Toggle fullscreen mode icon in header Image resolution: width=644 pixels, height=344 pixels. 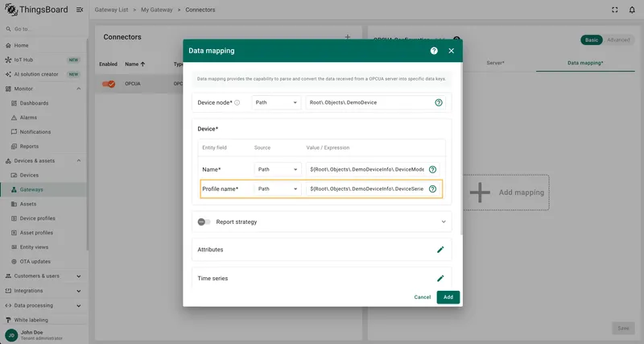point(615,10)
